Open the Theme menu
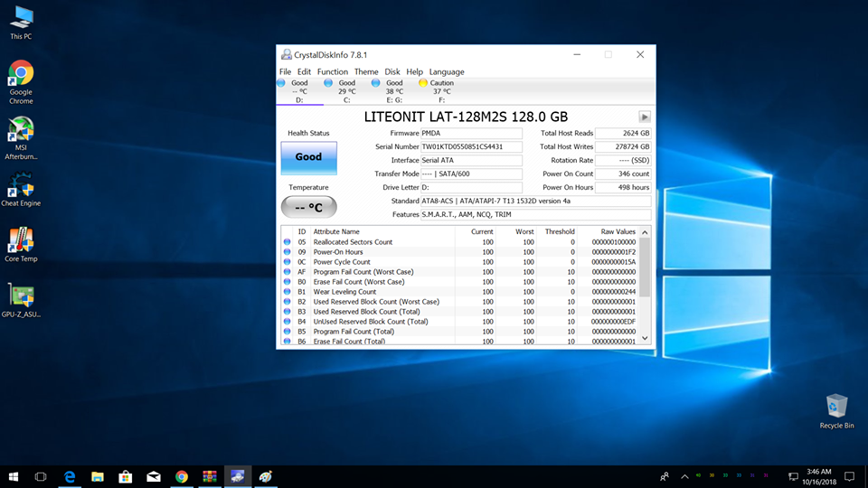The image size is (868, 488). (x=366, y=71)
